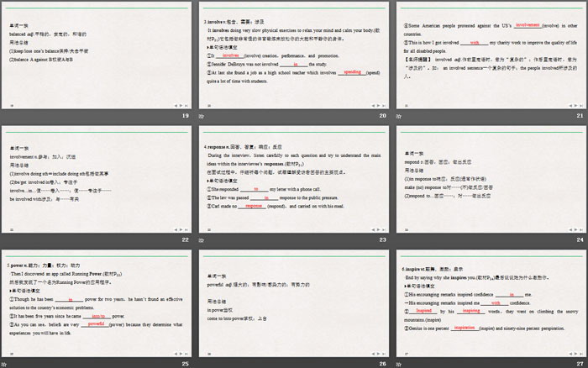Select slide 19 thumbnail about balanced

pos(97,55)
